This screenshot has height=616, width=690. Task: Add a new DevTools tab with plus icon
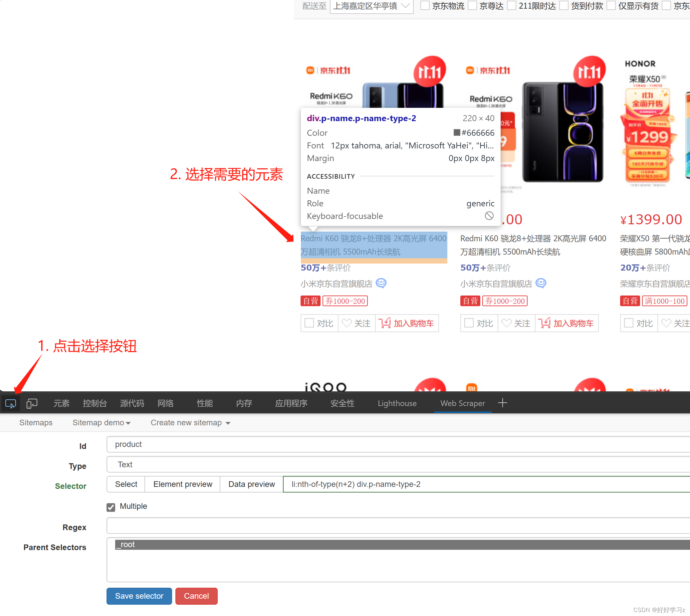point(502,403)
